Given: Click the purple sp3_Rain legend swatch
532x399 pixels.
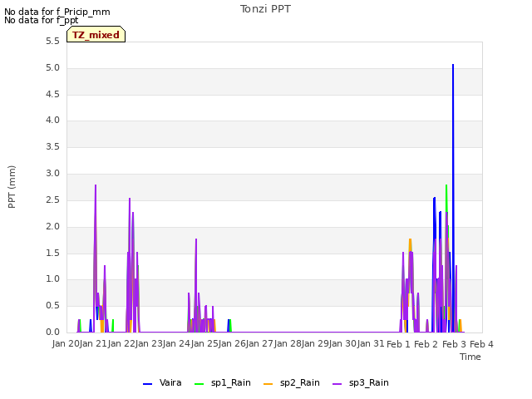Looking at the screenshot, I should tap(337, 384).
